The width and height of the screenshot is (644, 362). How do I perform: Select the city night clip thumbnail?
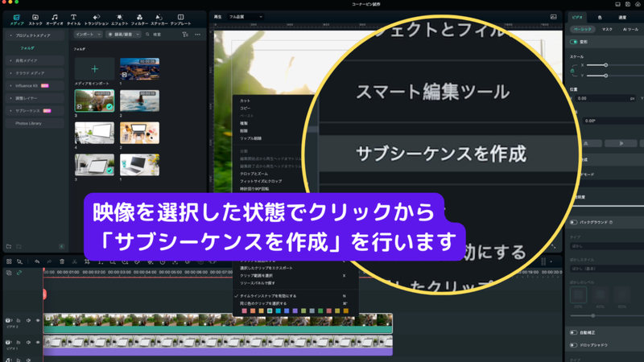[x=139, y=68]
